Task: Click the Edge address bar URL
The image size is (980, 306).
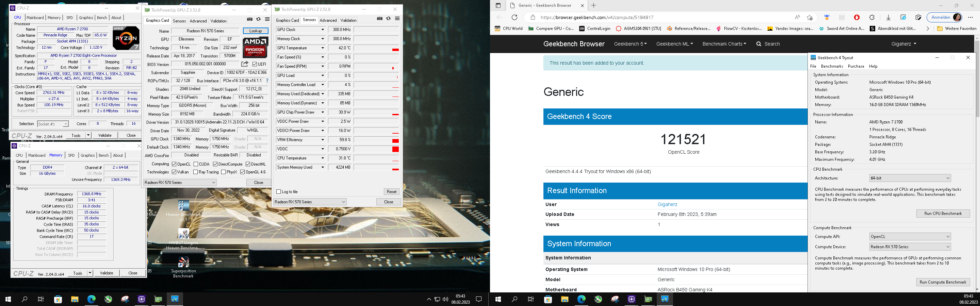Action: [597, 17]
